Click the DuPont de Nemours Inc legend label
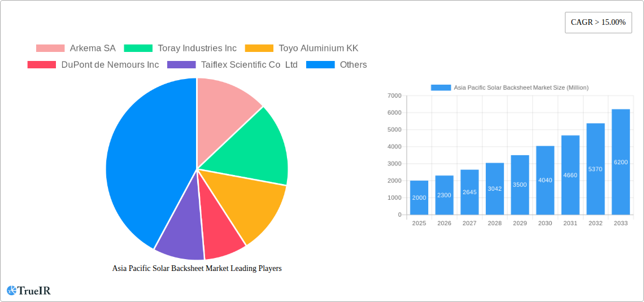Screen dimensions: 644x302 click(110, 65)
